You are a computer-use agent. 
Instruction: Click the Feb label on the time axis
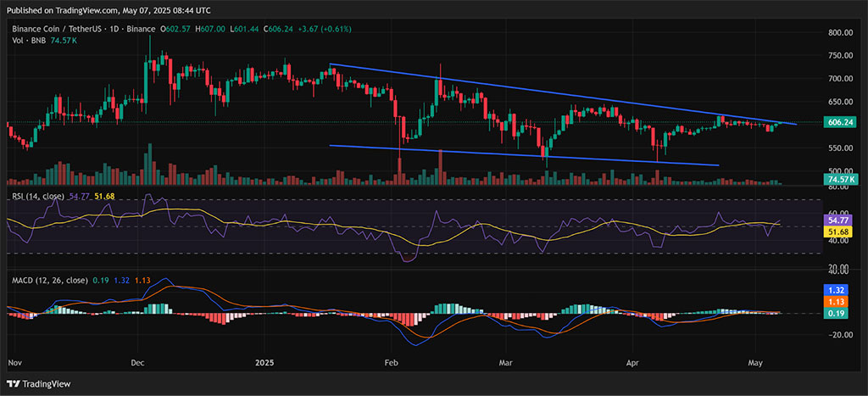(x=391, y=363)
